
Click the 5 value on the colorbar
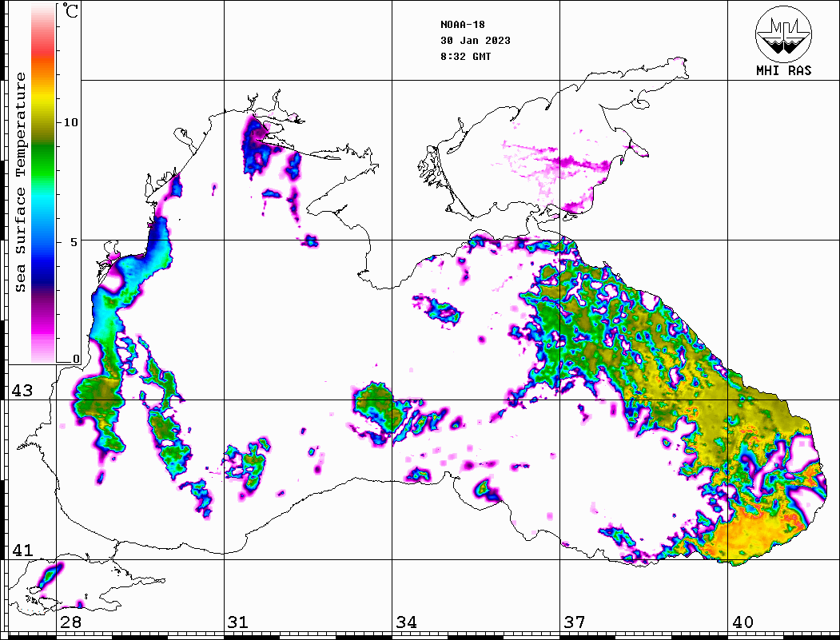(74, 242)
